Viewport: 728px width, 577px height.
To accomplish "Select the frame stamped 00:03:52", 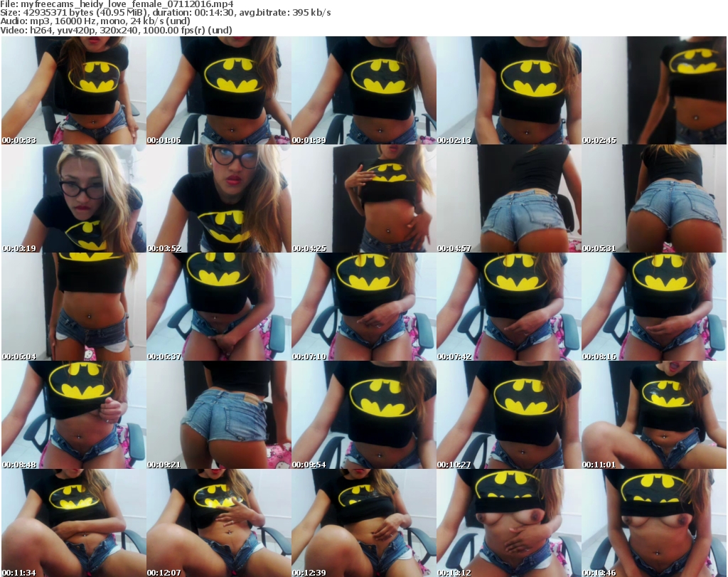I will coord(219,198).
